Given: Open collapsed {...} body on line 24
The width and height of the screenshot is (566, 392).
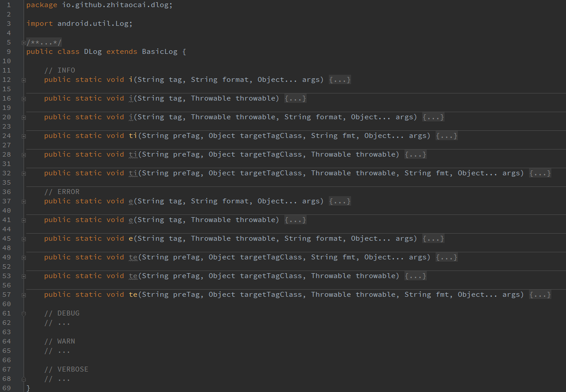Looking at the screenshot, I should 447,136.
